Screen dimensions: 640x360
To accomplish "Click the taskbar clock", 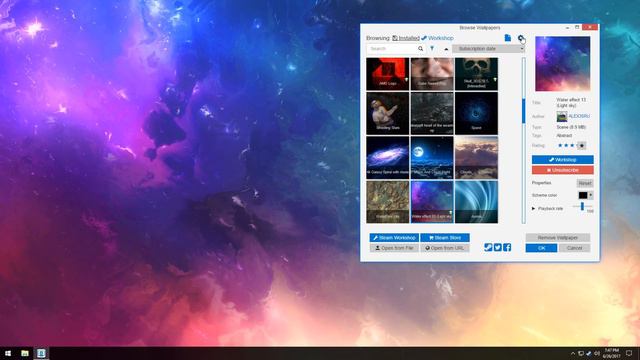I will coord(611,353).
